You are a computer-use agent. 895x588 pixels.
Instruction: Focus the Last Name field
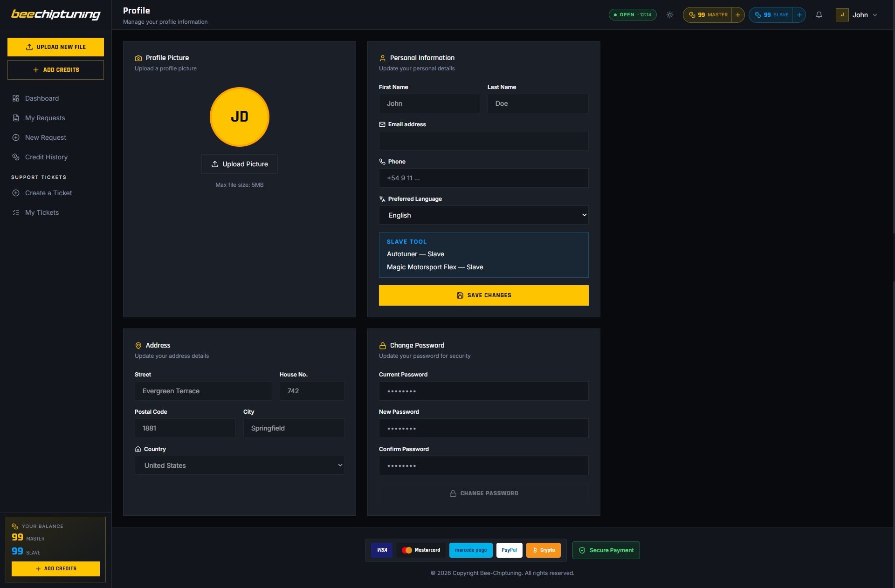[x=538, y=103]
